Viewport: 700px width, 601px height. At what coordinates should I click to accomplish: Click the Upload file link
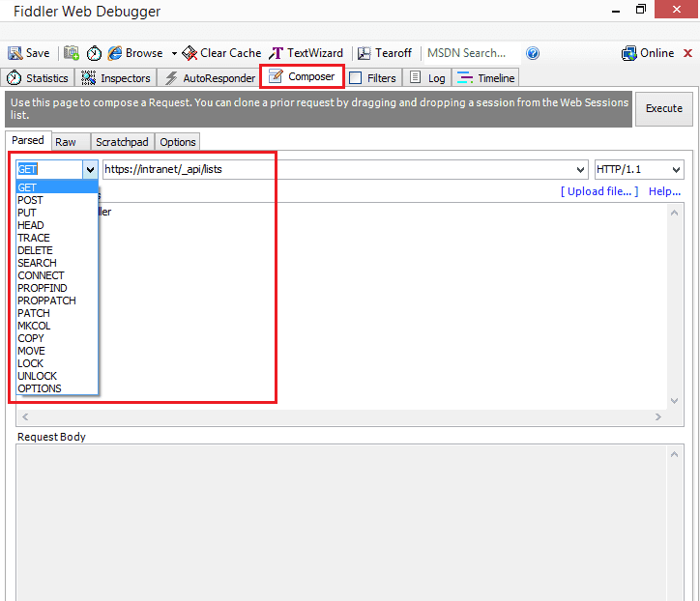[599, 191]
